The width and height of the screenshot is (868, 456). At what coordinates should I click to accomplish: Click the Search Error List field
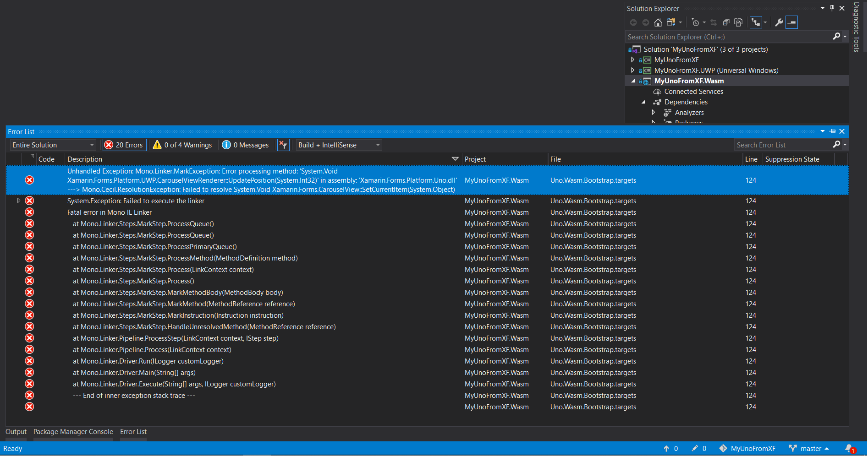[783, 145]
